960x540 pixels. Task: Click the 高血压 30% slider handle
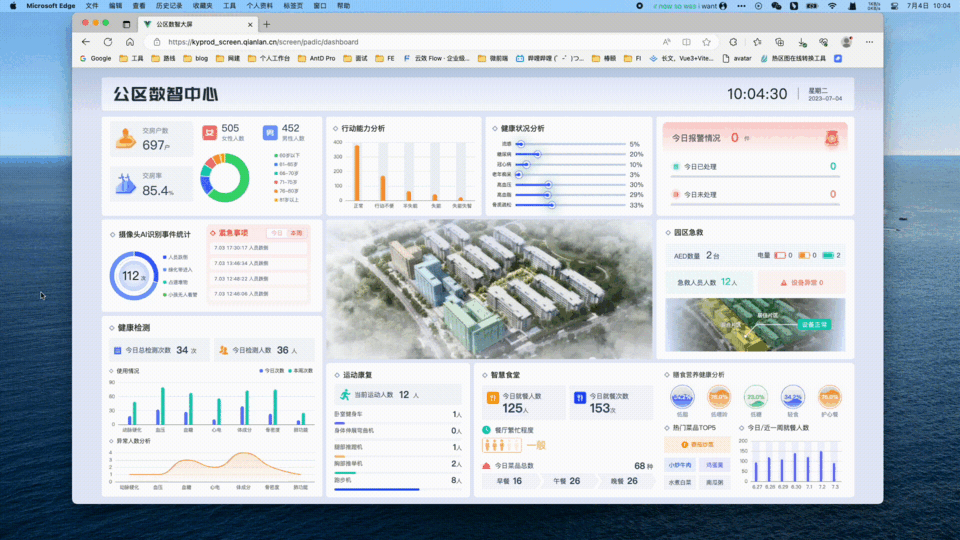(x=548, y=184)
